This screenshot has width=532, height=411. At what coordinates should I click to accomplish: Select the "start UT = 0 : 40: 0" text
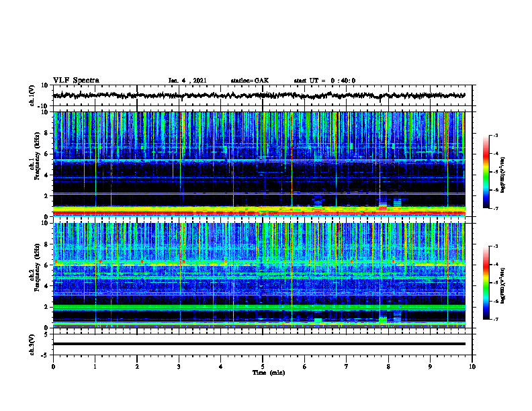[324, 81]
